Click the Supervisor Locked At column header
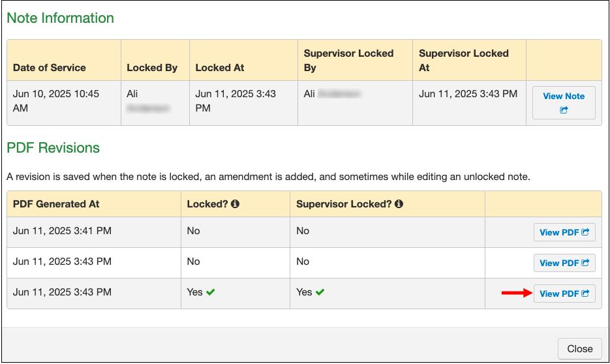The height and width of the screenshot is (364, 610). pyautogui.click(x=463, y=61)
